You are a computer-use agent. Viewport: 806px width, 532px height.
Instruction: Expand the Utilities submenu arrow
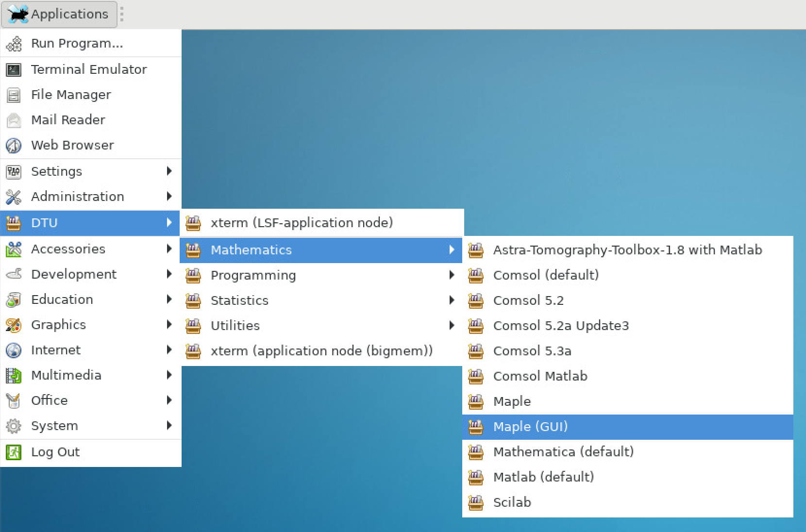452,326
